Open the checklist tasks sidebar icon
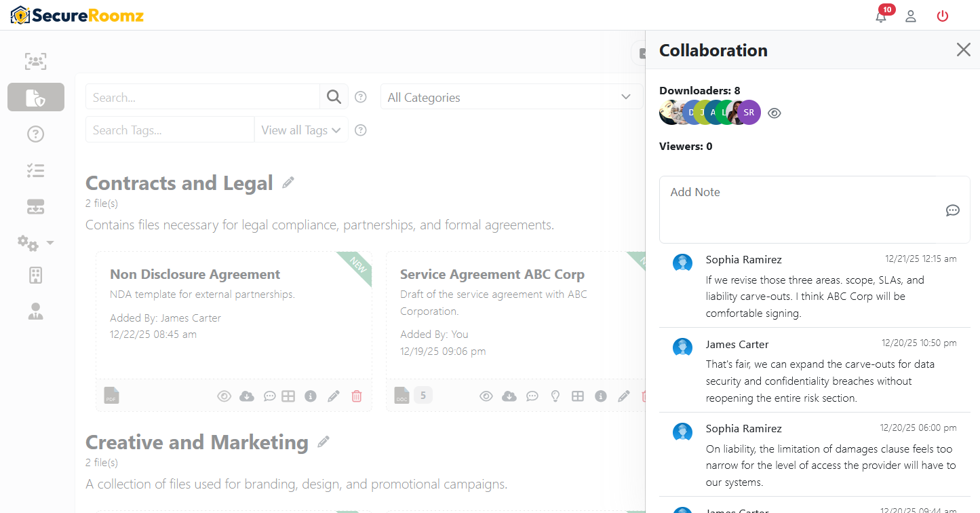This screenshot has width=980, height=513. click(x=36, y=171)
